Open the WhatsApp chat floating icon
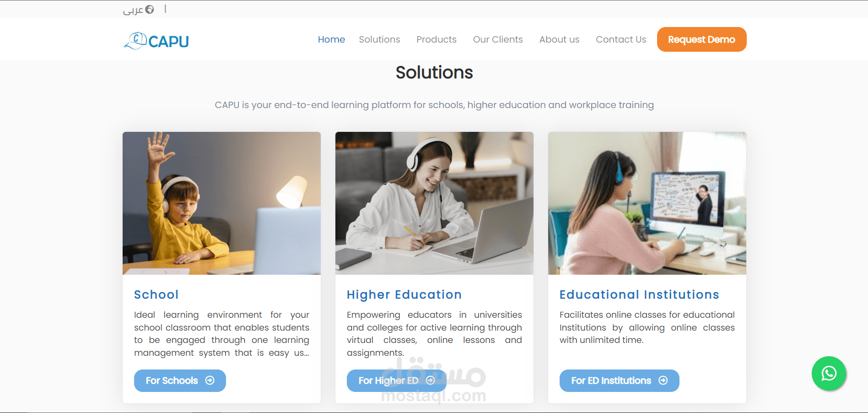 pyautogui.click(x=829, y=374)
